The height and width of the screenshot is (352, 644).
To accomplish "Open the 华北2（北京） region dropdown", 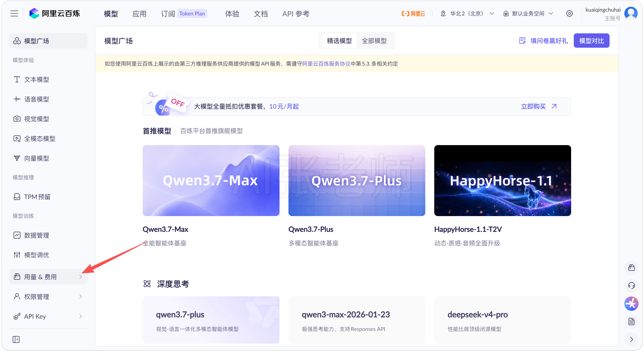I will click(x=467, y=13).
